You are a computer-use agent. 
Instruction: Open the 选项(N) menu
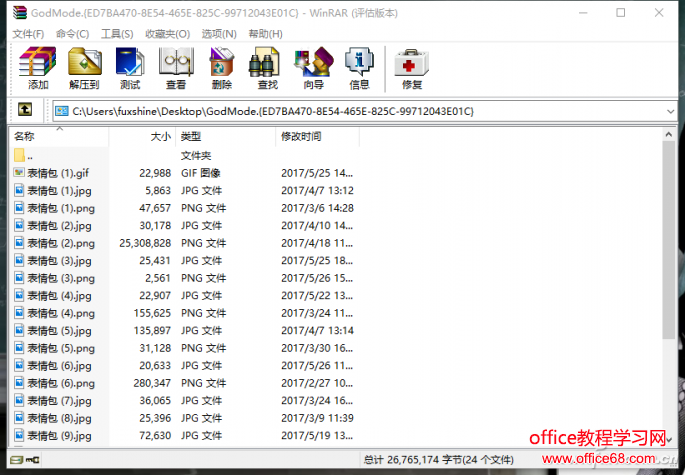pyautogui.click(x=219, y=34)
